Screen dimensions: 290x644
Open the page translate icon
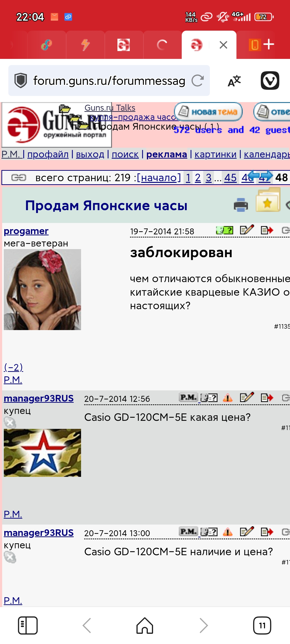point(234,80)
